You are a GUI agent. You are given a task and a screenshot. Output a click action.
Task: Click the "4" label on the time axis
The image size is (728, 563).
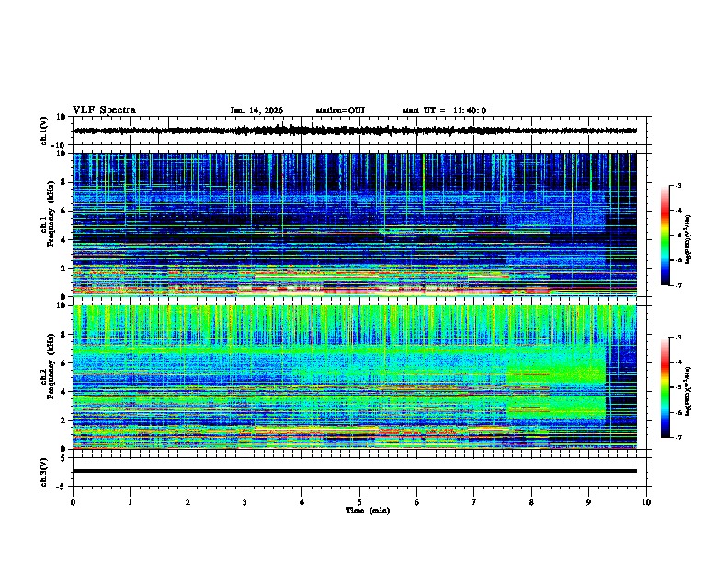pos(302,502)
